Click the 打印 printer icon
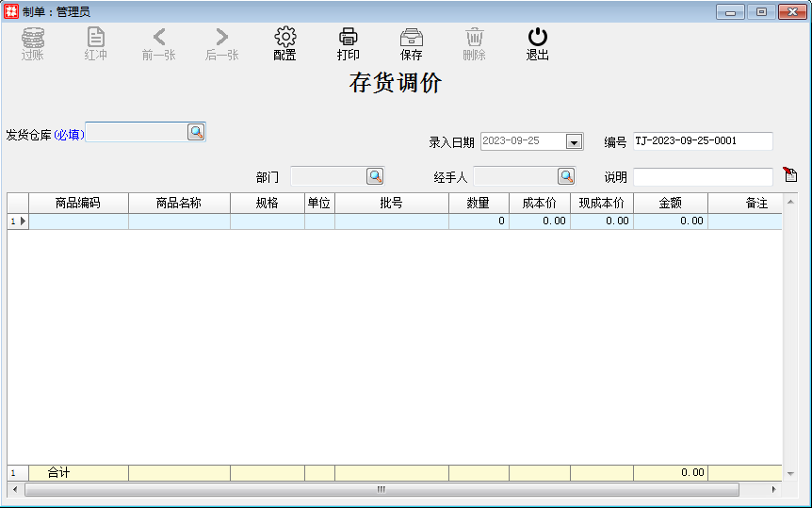The width and height of the screenshot is (812, 508). click(349, 38)
